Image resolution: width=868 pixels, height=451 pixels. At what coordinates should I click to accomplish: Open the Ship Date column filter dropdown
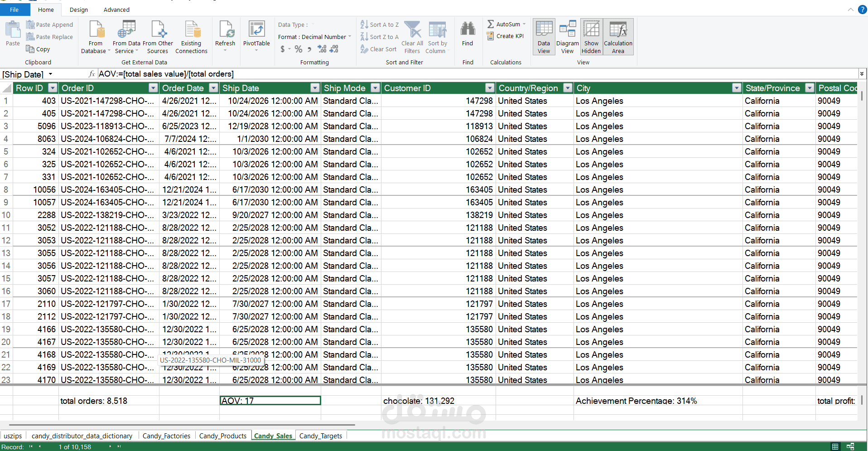coord(315,88)
